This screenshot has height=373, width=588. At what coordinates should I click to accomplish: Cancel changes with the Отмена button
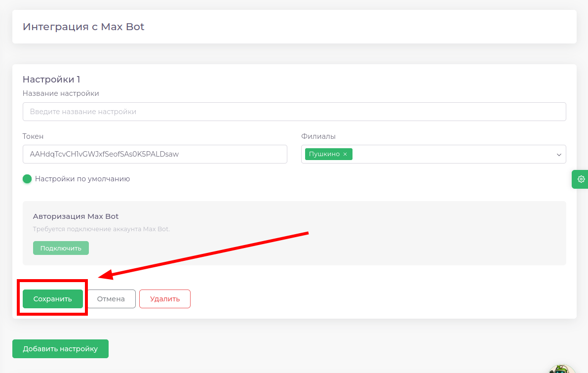point(111,299)
